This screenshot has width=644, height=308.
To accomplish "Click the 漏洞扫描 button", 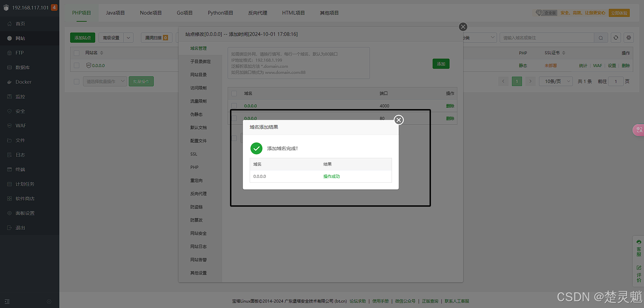I will pos(157,38).
